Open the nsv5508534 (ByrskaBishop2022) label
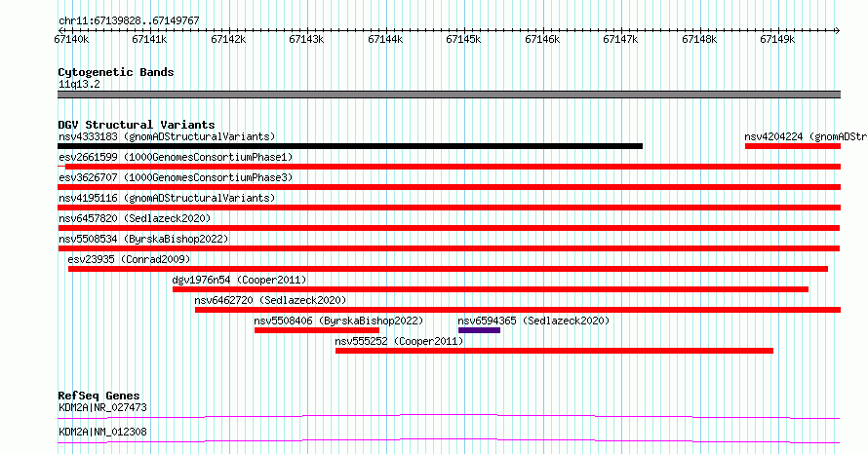Viewport: 868px width, 454px height. 143,239
